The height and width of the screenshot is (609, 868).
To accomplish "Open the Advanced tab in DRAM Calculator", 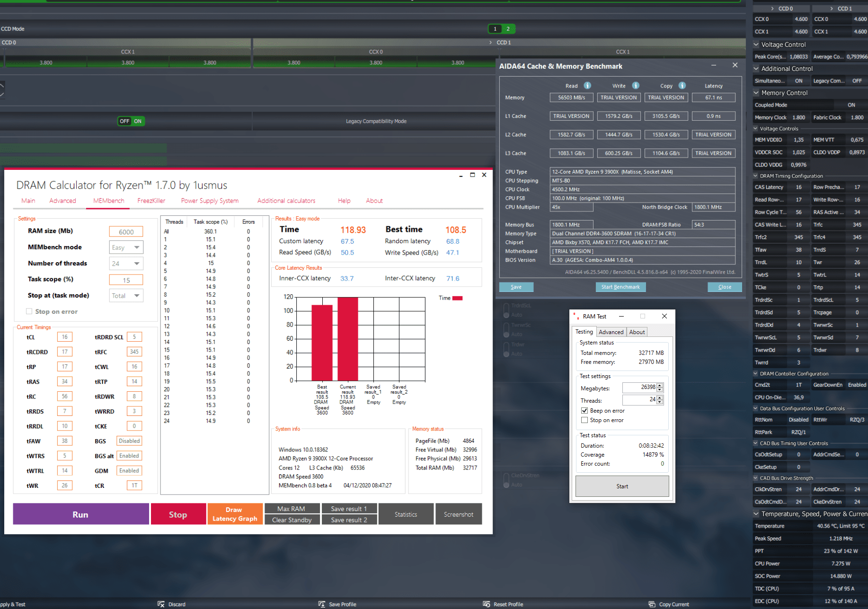I will (x=62, y=201).
